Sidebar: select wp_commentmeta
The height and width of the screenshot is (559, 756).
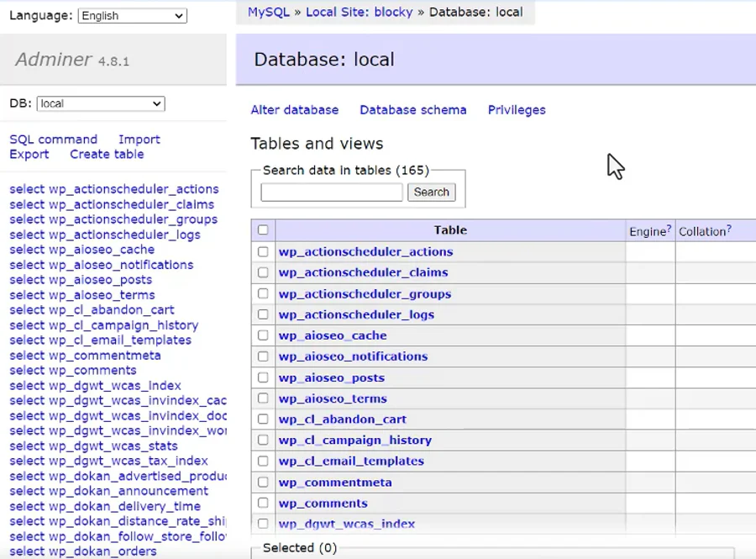86,356
